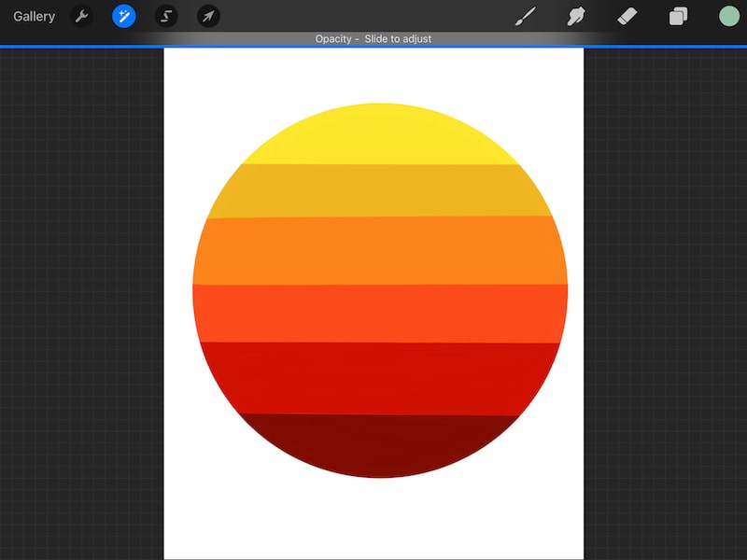The width and height of the screenshot is (747, 560).
Task: Open the color picker via the green swatch
Action: tap(727, 16)
